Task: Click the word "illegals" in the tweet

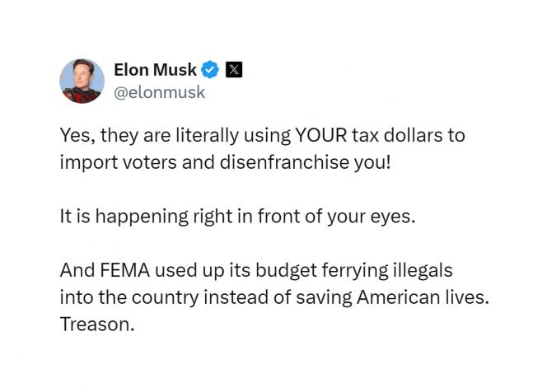Action: (423, 270)
